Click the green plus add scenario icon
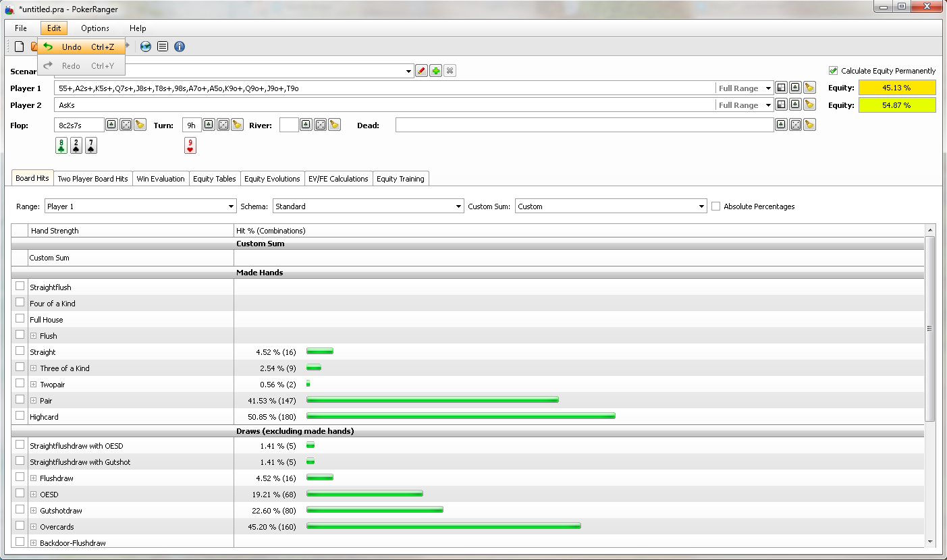Viewport: 947px width, 560px height. click(x=436, y=71)
